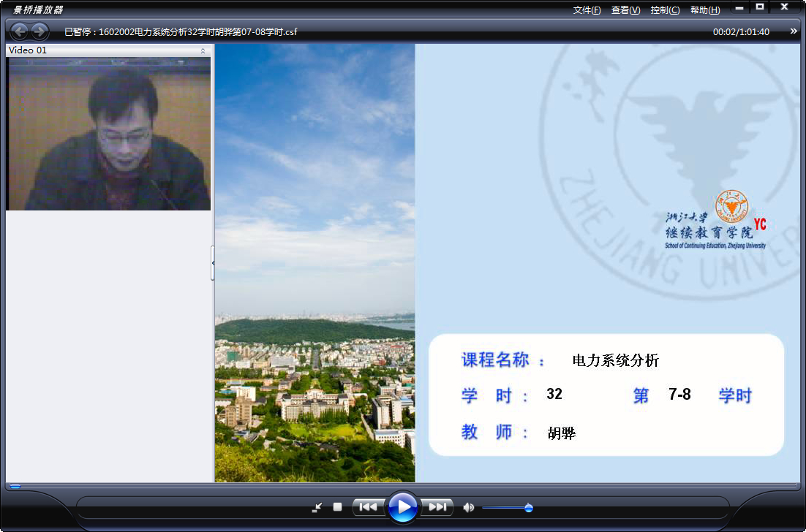Collapse the Video 01 panel

(x=203, y=50)
